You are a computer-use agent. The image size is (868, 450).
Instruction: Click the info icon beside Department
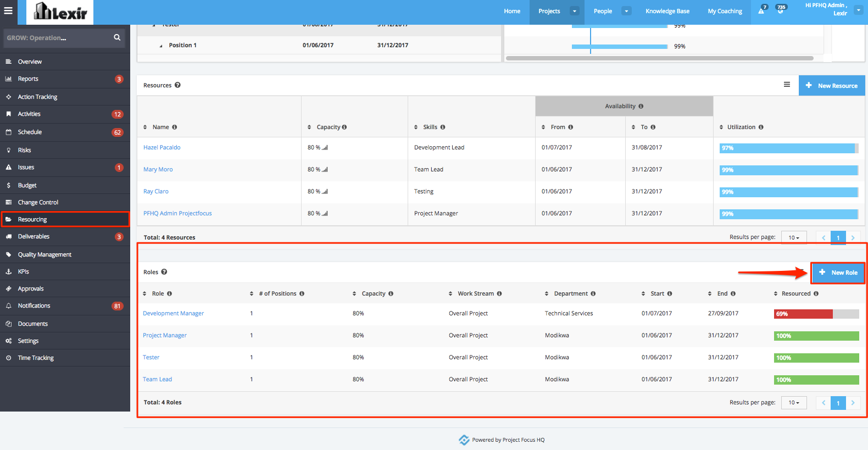[x=593, y=293]
